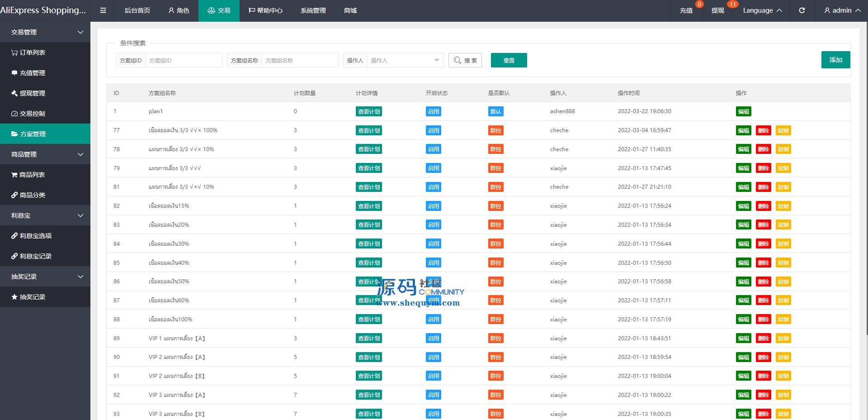View plan details for plan1
The width and height of the screenshot is (868, 420).
[x=369, y=111]
